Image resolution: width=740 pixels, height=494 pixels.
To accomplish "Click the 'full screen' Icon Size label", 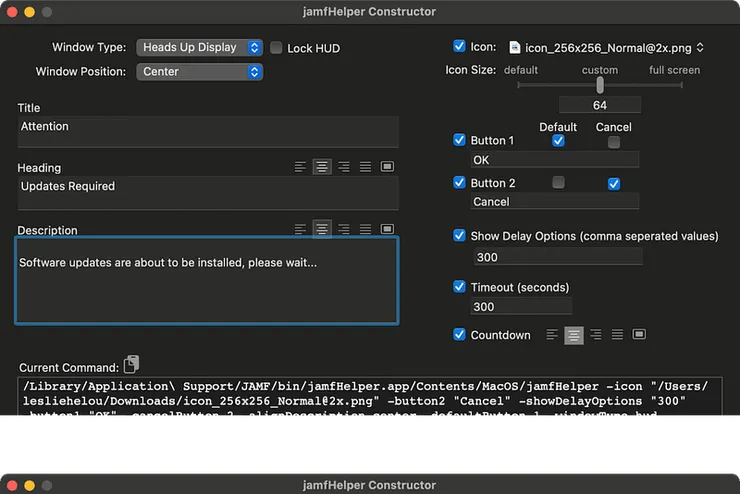I will pyautogui.click(x=674, y=70).
